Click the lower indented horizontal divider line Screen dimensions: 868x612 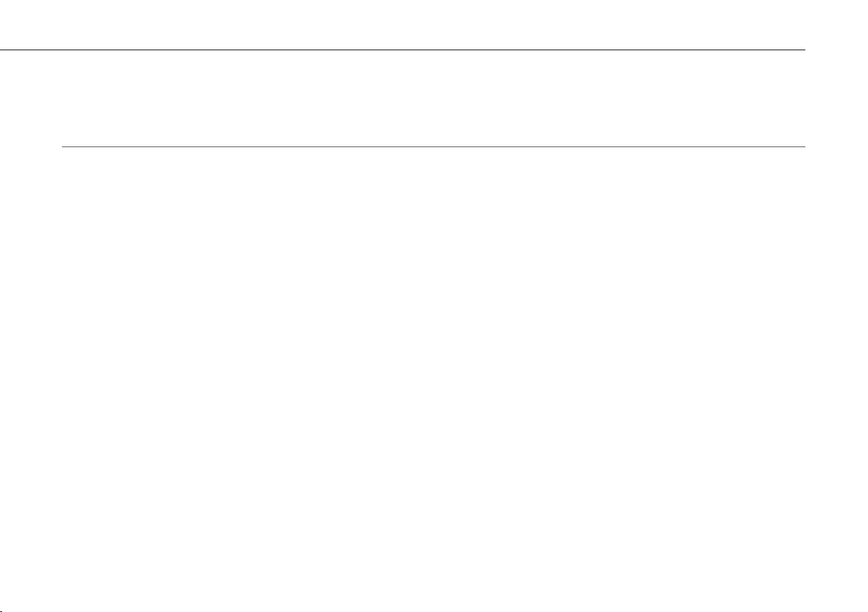pyautogui.click(x=433, y=146)
